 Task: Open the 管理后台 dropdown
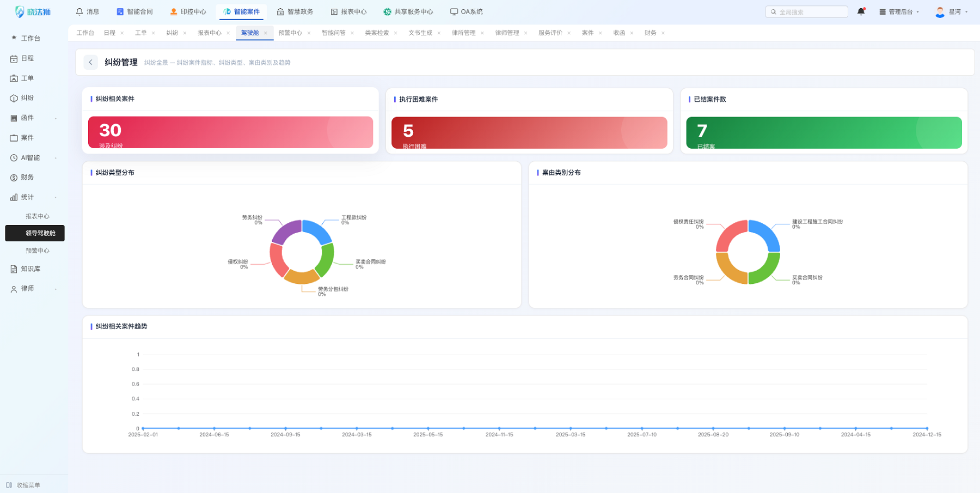(899, 11)
